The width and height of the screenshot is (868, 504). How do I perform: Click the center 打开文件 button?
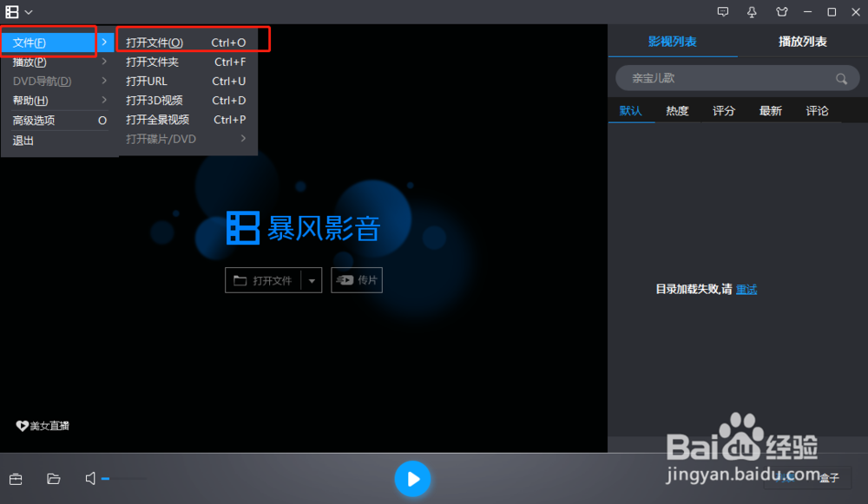click(263, 280)
